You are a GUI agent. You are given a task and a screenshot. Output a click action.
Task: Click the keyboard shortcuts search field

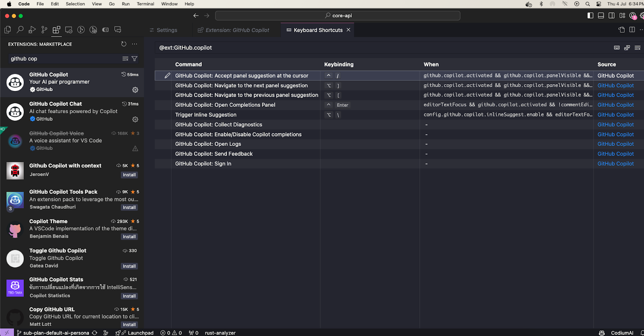point(382,48)
